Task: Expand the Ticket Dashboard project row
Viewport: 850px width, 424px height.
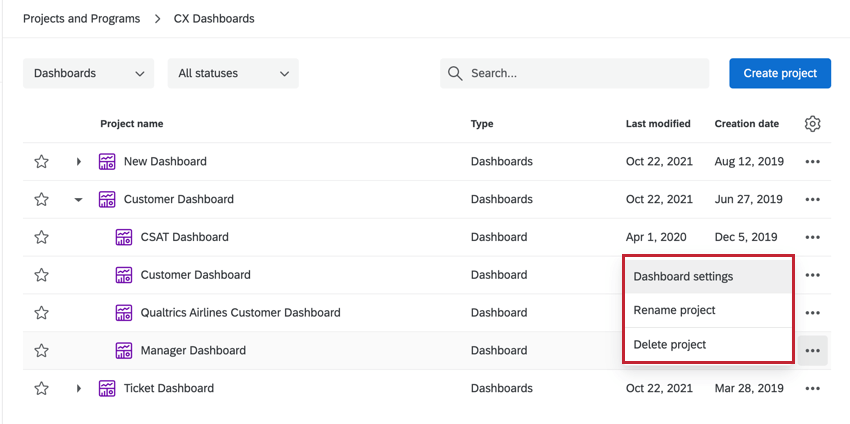Action: tap(78, 388)
